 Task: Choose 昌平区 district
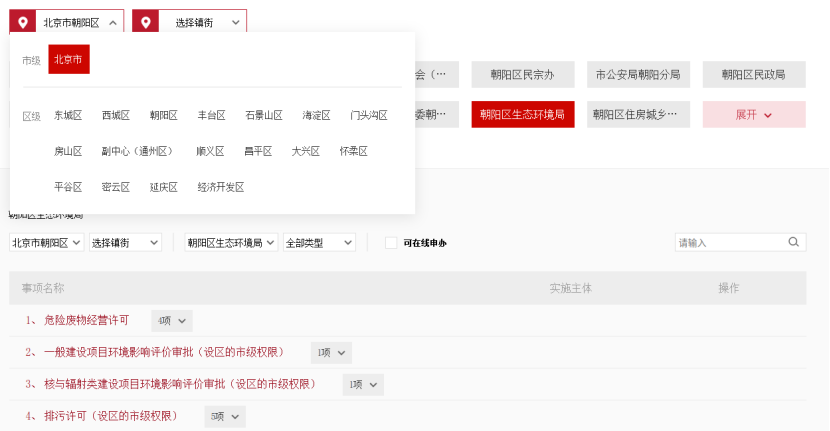(x=258, y=151)
